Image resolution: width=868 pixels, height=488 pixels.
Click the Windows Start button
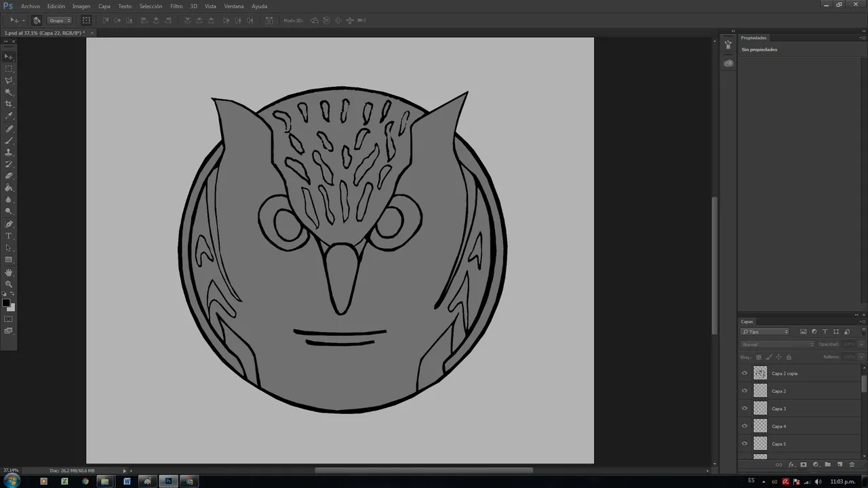point(12,481)
